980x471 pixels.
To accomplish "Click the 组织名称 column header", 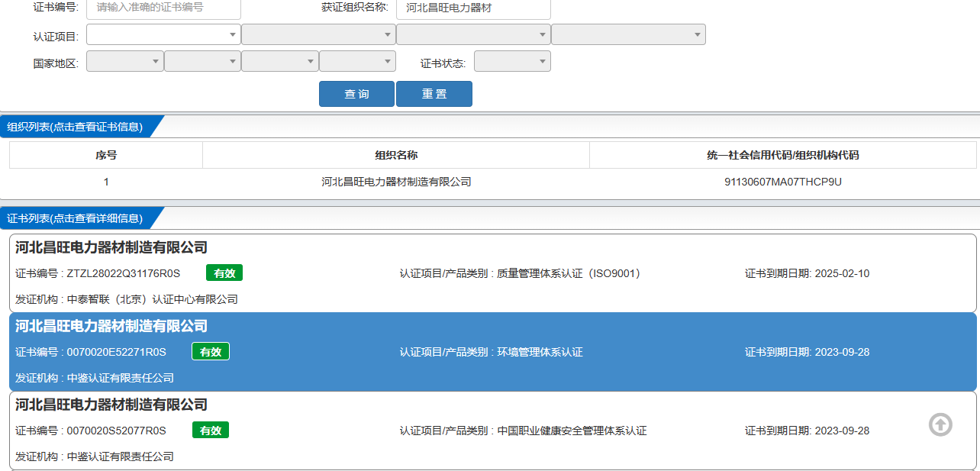I will coord(396,155).
